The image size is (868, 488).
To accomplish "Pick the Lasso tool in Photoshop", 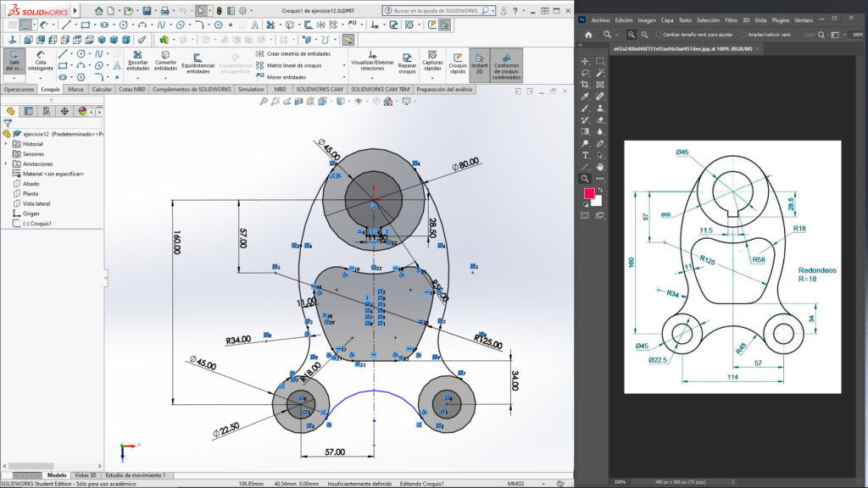I will point(585,73).
